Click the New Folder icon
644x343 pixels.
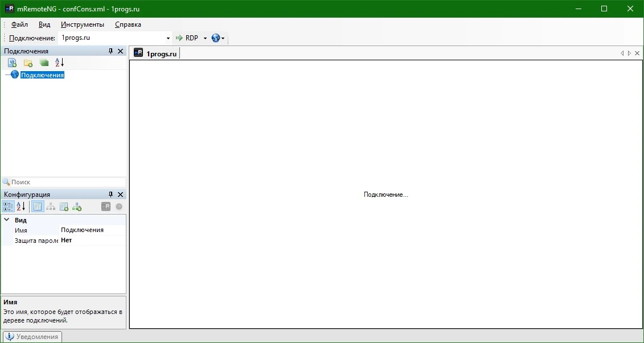[28, 63]
